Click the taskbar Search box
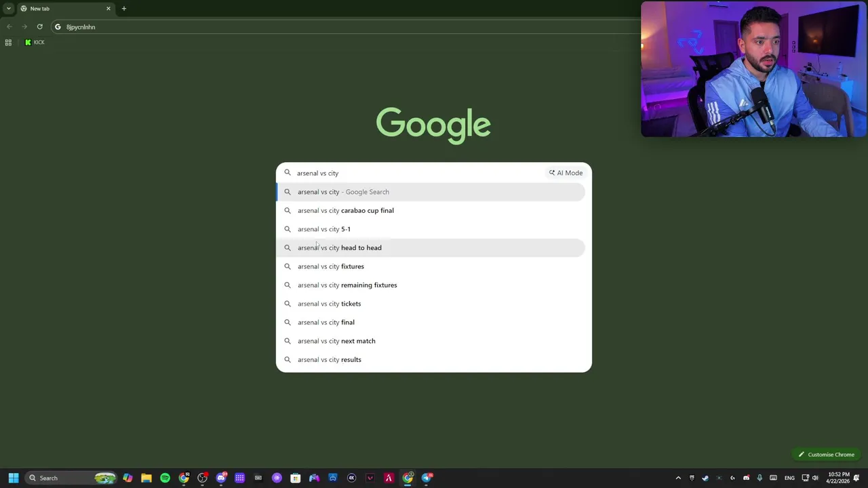Image resolution: width=868 pixels, height=488 pixels. pos(71,478)
